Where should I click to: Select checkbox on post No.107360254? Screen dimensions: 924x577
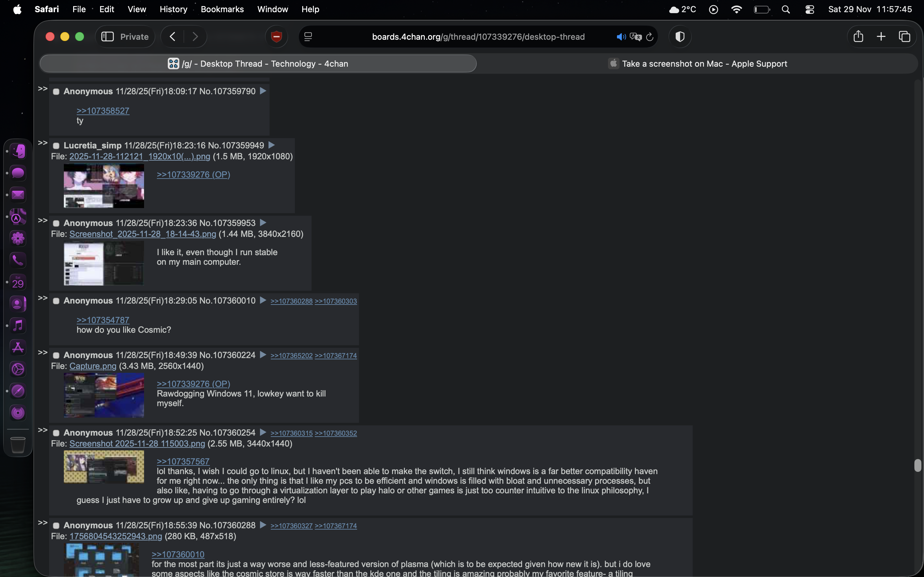[x=56, y=433]
